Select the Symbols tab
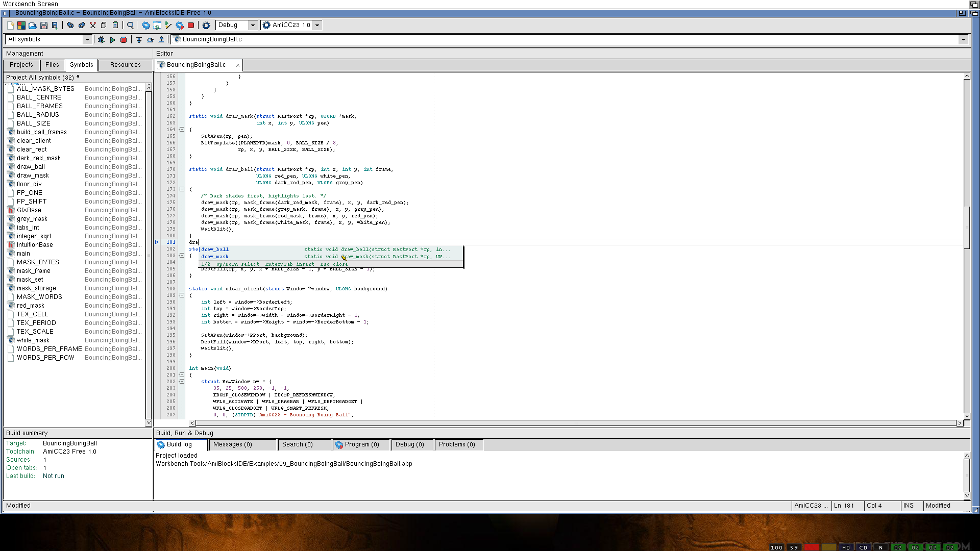Viewport: 980px width, 551px height. pos(81,65)
